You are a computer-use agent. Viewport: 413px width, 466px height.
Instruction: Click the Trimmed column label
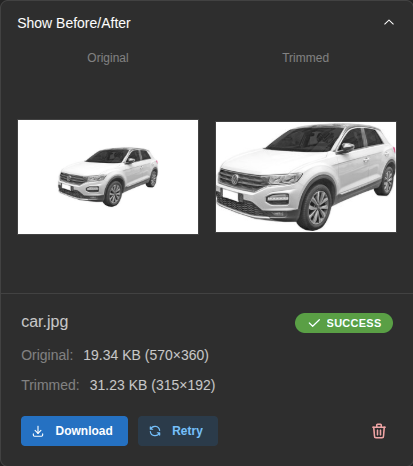click(x=306, y=58)
